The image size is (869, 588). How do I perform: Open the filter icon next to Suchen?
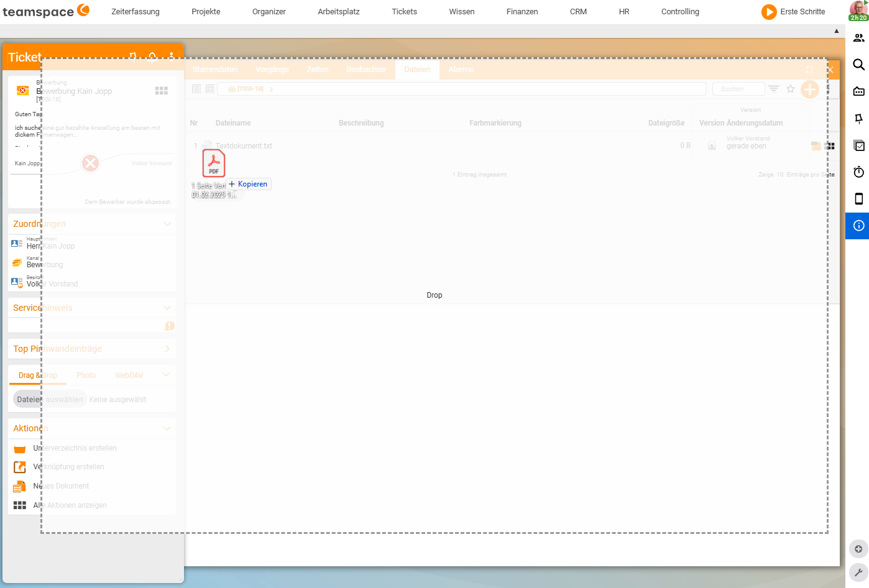coord(774,89)
